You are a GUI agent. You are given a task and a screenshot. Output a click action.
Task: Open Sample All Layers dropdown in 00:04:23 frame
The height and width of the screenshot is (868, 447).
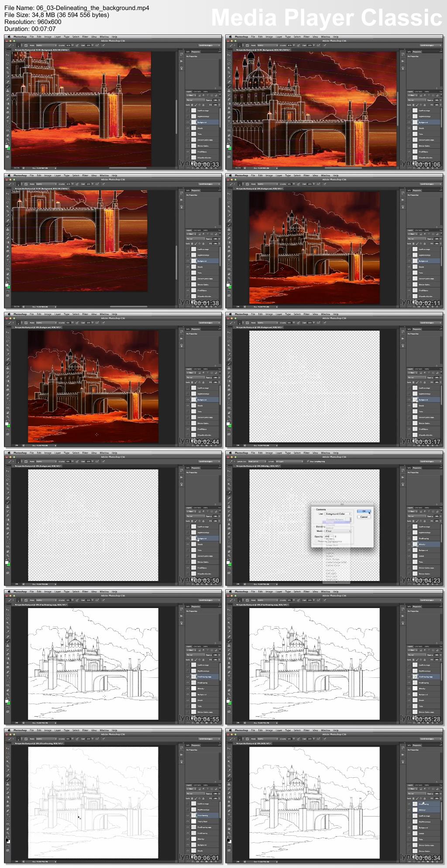(x=289, y=461)
